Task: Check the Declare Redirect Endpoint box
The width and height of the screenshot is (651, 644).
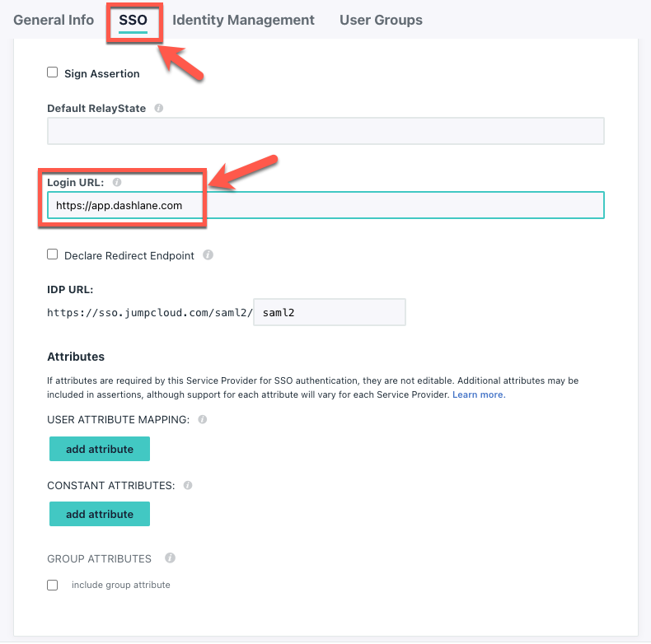Action: coord(52,254)
